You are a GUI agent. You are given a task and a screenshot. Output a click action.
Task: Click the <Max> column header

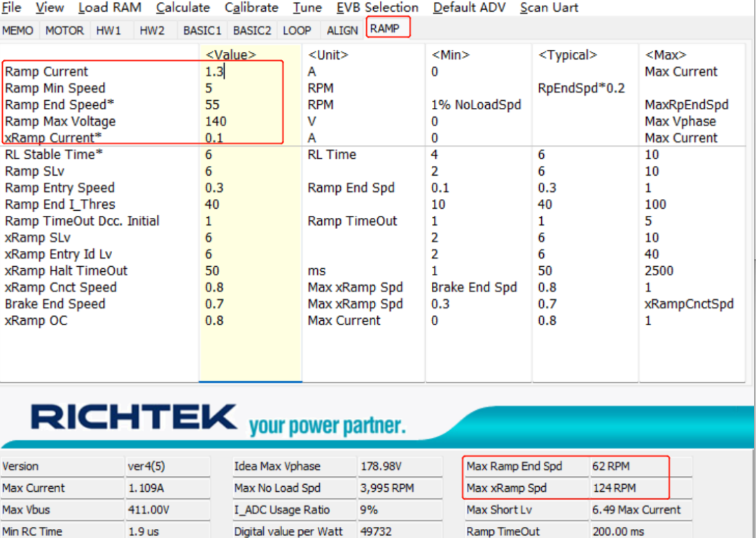coord(666,55)
